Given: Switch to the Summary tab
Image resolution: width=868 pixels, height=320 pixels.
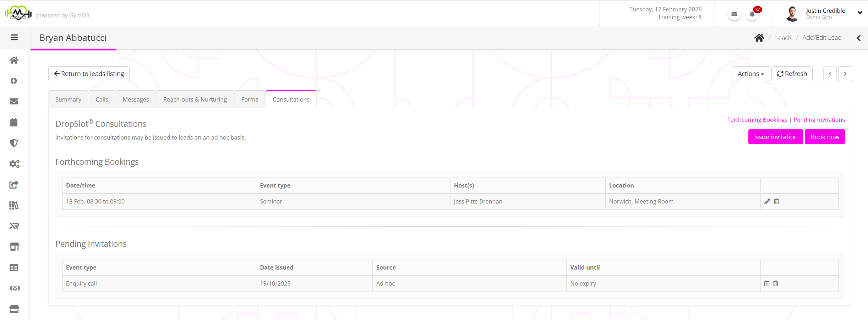Looking at the screenshot, I should [x=68, y=99].
